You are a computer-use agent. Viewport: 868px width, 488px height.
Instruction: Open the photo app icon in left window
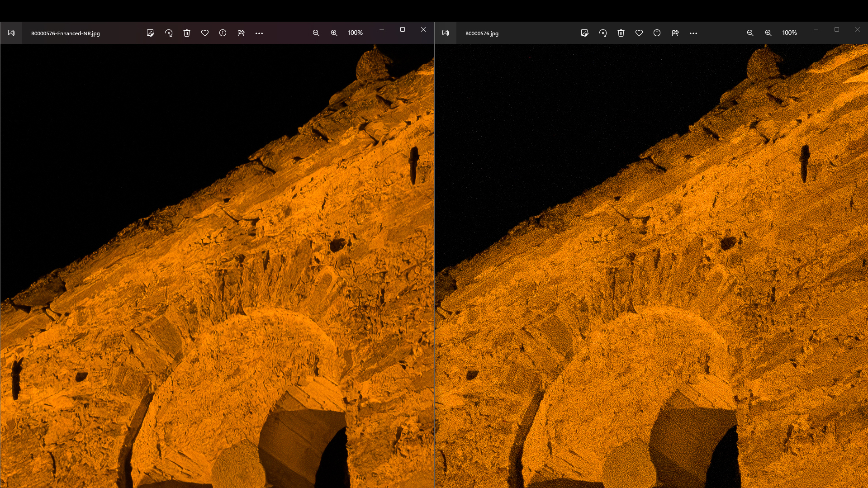click(11, 33)
